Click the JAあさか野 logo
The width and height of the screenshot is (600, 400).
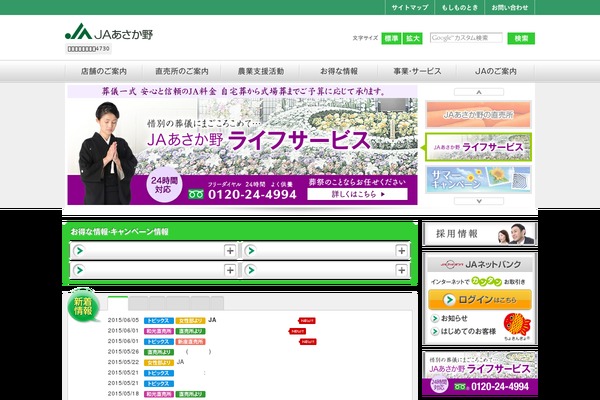(x=109, y=32)
